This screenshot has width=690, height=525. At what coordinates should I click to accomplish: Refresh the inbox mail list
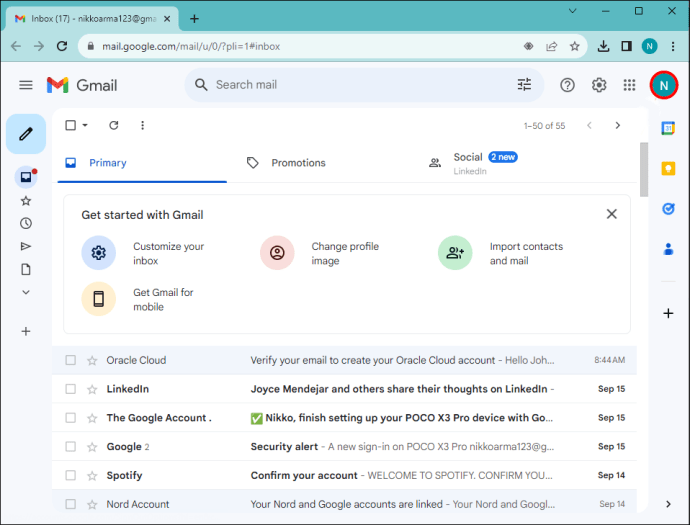114,125
